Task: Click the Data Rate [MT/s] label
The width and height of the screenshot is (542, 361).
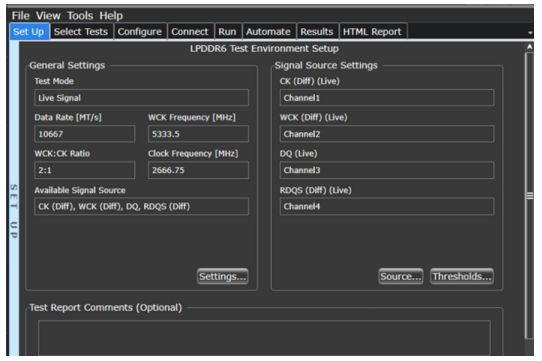Action: (x=68, y=117)
